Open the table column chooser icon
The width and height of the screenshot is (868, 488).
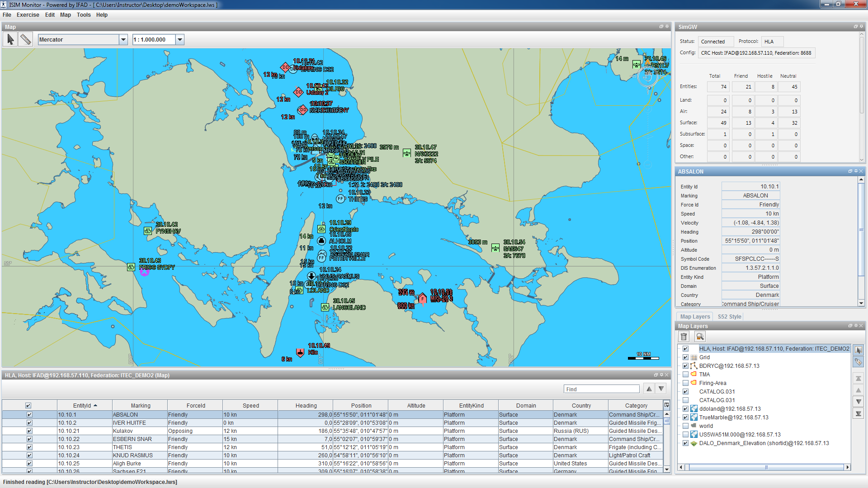pos(666,405)
